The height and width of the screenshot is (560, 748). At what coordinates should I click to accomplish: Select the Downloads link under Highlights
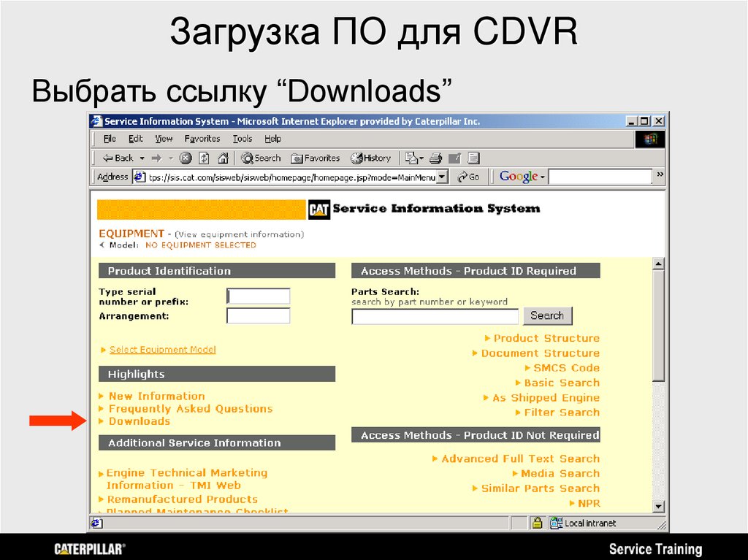coord(139,421)
